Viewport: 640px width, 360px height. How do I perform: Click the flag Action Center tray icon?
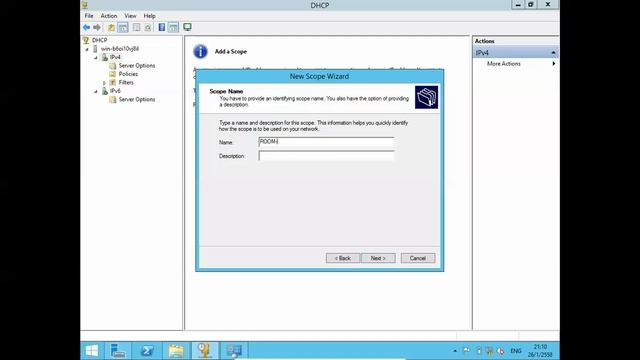click(x=466, y=351)
